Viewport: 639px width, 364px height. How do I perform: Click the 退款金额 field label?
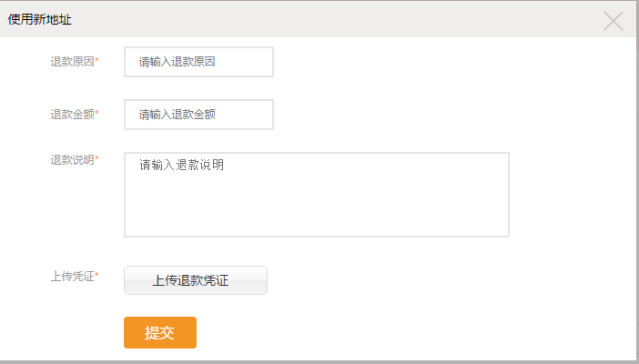pyautogui.click(x=72, y=115)
